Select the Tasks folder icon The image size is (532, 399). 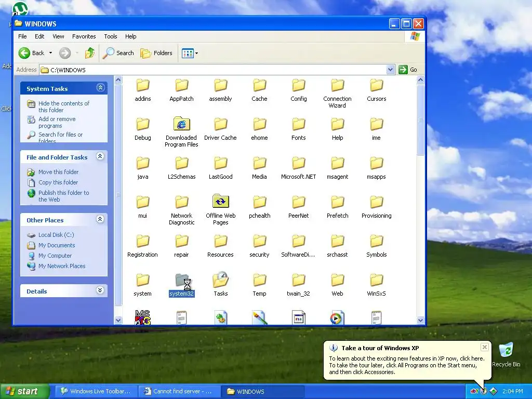[220, 280]
